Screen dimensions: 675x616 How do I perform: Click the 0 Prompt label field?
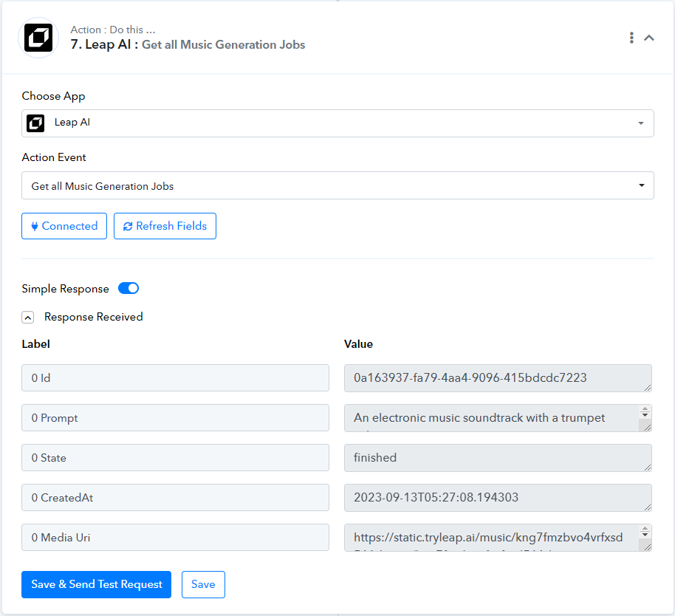coord(175,417)
